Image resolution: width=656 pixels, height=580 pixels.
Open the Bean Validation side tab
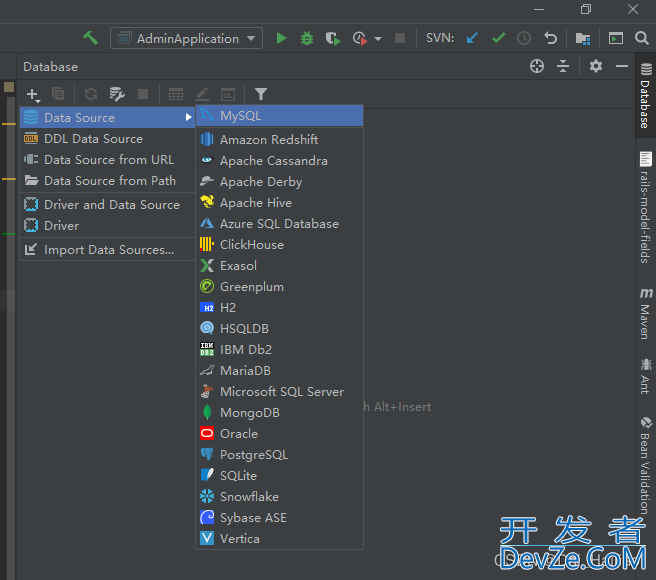[646, 465]
